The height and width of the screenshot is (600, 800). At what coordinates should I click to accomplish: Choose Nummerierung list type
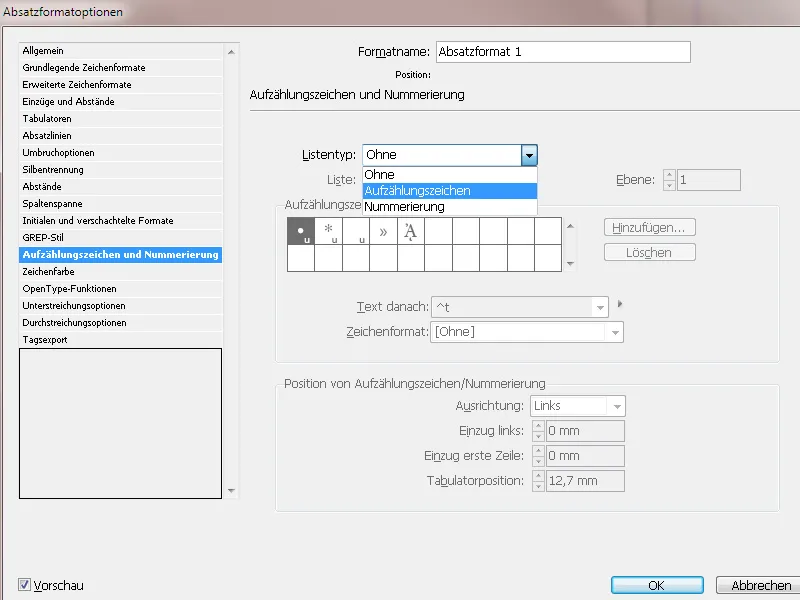pyautogui.click(x=449, y=207)
